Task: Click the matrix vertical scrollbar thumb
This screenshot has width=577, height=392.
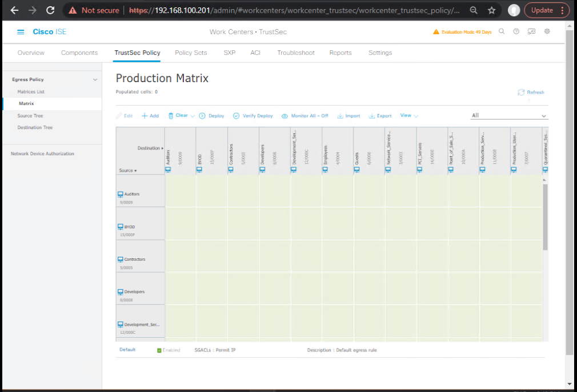Action: (545, 217)
